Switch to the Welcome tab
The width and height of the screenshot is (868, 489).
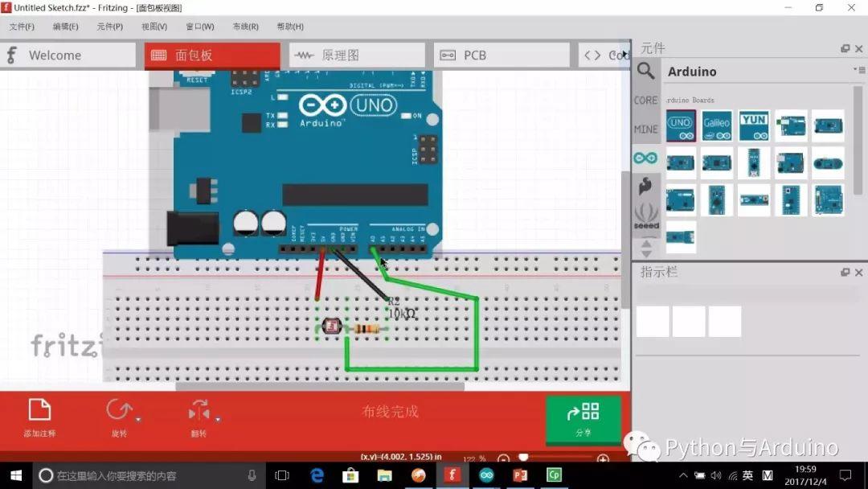[x=68, y=55]
